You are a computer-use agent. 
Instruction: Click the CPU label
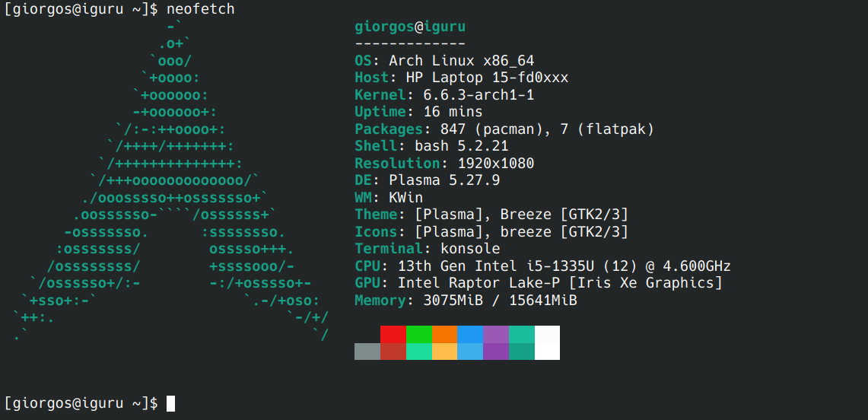click(x=367, y=266)
